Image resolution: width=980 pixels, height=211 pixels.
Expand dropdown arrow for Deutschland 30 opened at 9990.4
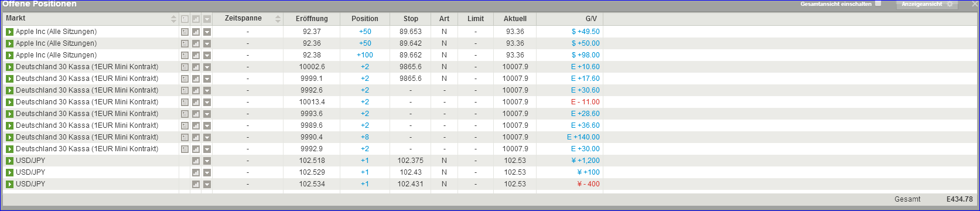coord(207,137)
